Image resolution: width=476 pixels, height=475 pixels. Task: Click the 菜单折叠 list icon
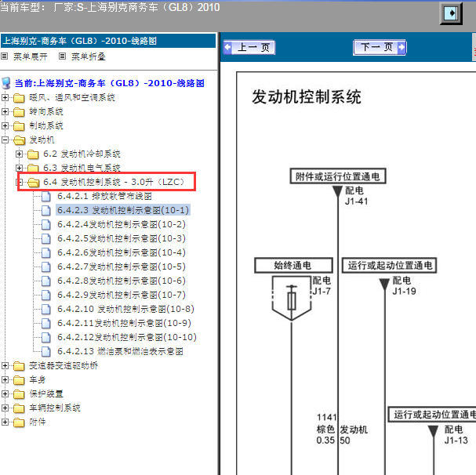[x=62, y=56]
